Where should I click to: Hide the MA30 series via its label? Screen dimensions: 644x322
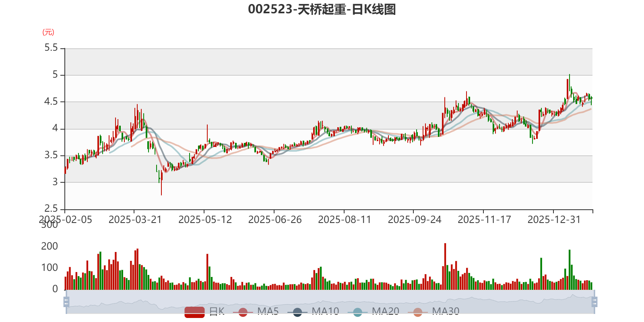446,311
